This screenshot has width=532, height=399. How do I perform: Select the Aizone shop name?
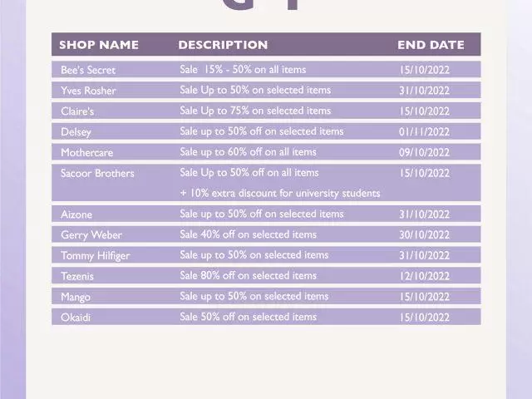[x=76, y=214]
